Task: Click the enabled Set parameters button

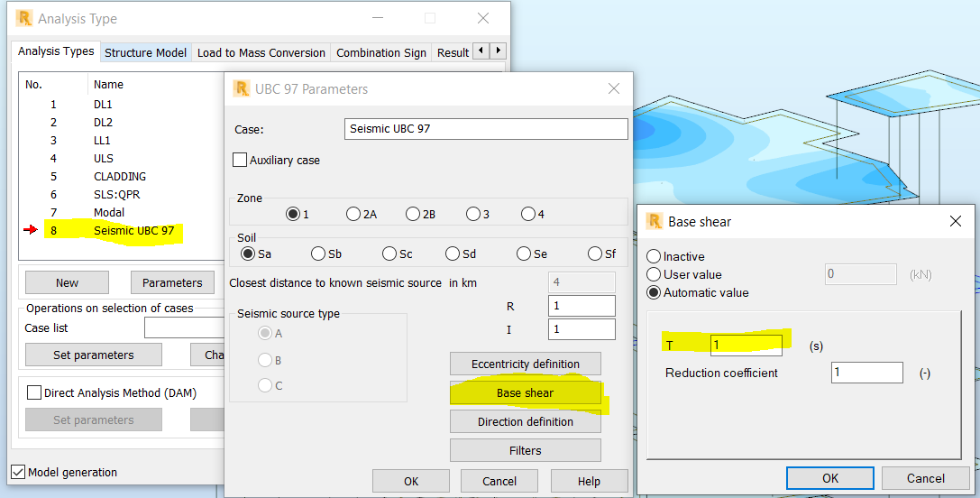Action: point(93,355)
